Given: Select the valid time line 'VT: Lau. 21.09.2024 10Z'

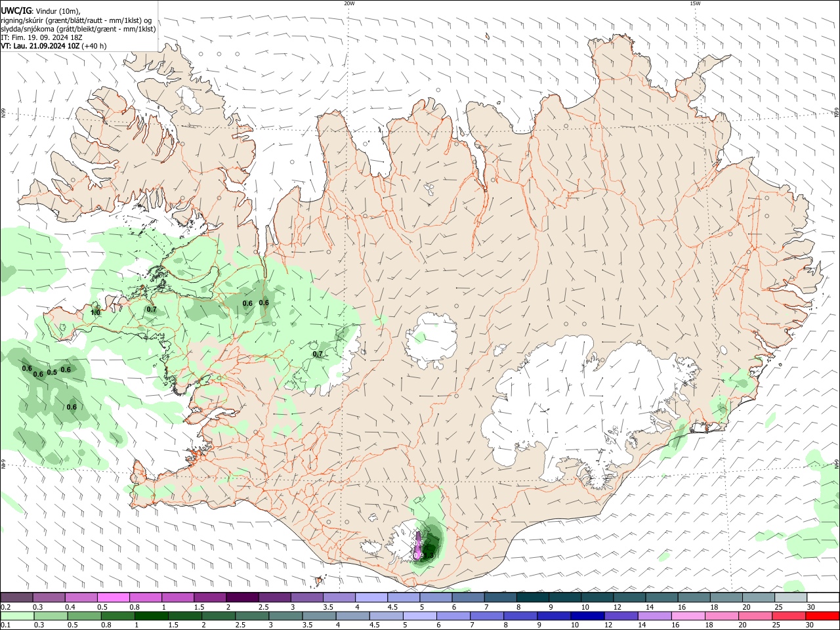Looking at the screenshot, I should pos(41,46).
